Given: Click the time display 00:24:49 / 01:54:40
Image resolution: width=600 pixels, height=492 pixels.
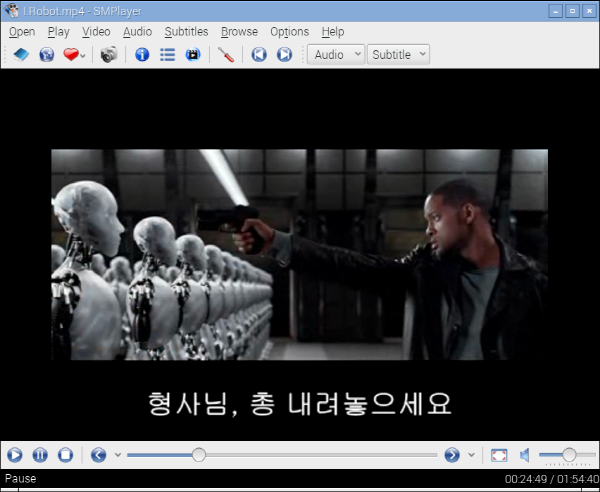Looking at the screenshot, I should pos(552,479).
